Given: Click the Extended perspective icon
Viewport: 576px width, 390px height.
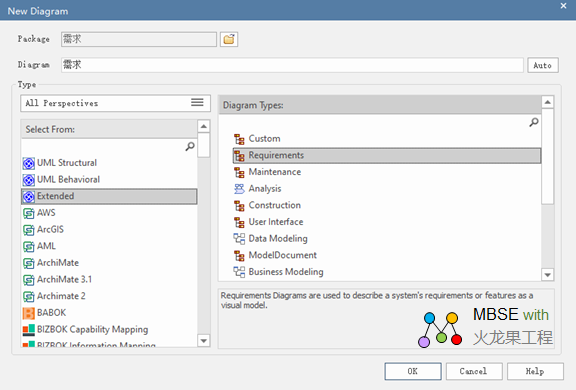Looking at the screenshot, I should (x=29, y=196).
